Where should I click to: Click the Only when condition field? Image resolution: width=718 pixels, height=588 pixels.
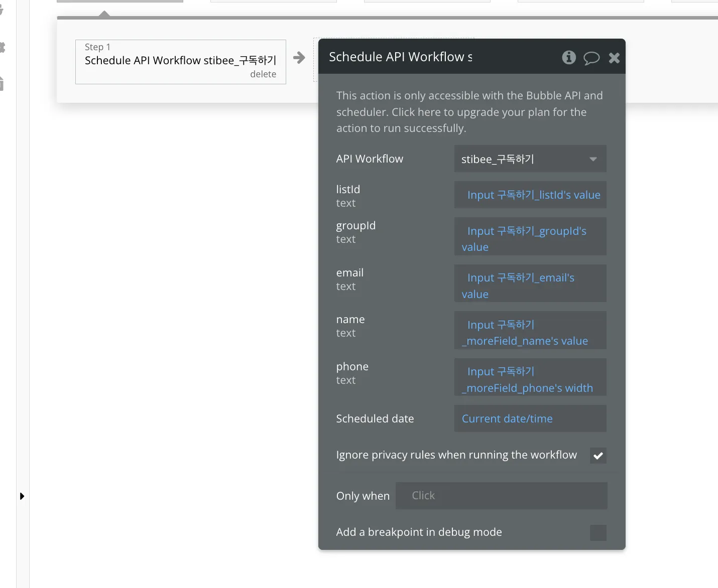click(501, 496)
